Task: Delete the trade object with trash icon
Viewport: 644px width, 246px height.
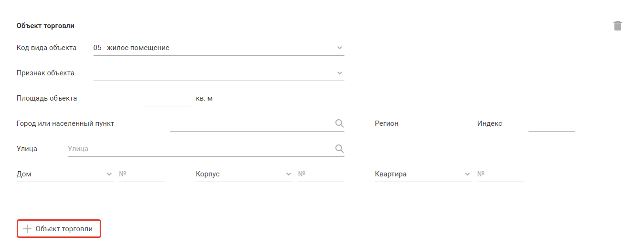Action: point(618,26)
